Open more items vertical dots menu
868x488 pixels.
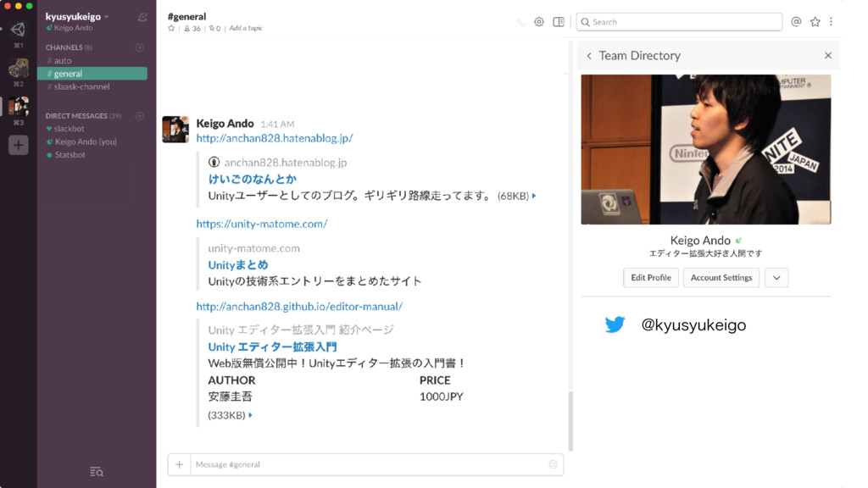tap(831, 21)
